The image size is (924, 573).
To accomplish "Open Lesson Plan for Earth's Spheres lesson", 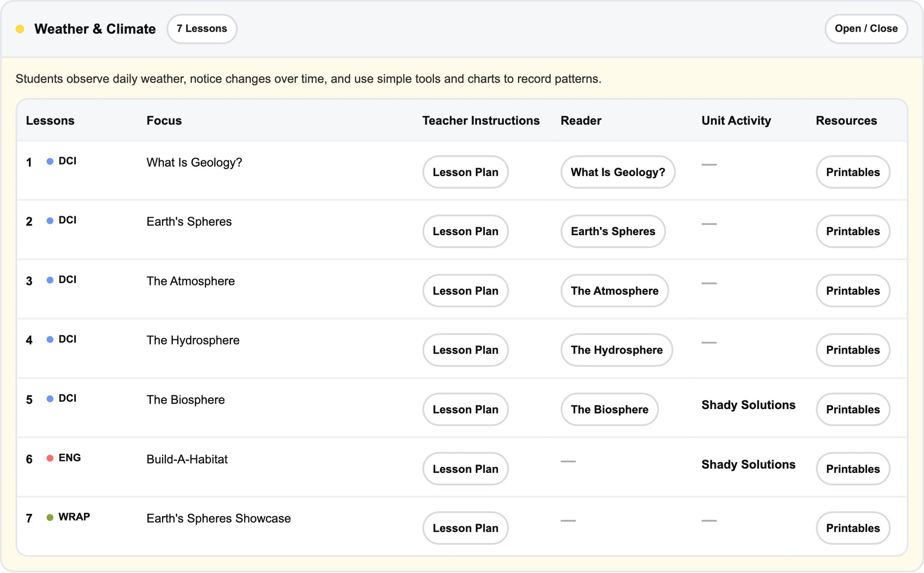I will click(465, 231).
